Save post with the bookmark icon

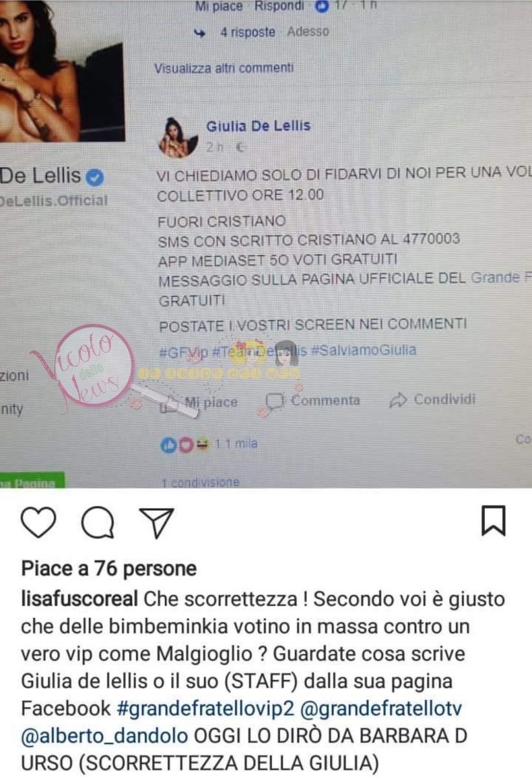coord(493,521)
